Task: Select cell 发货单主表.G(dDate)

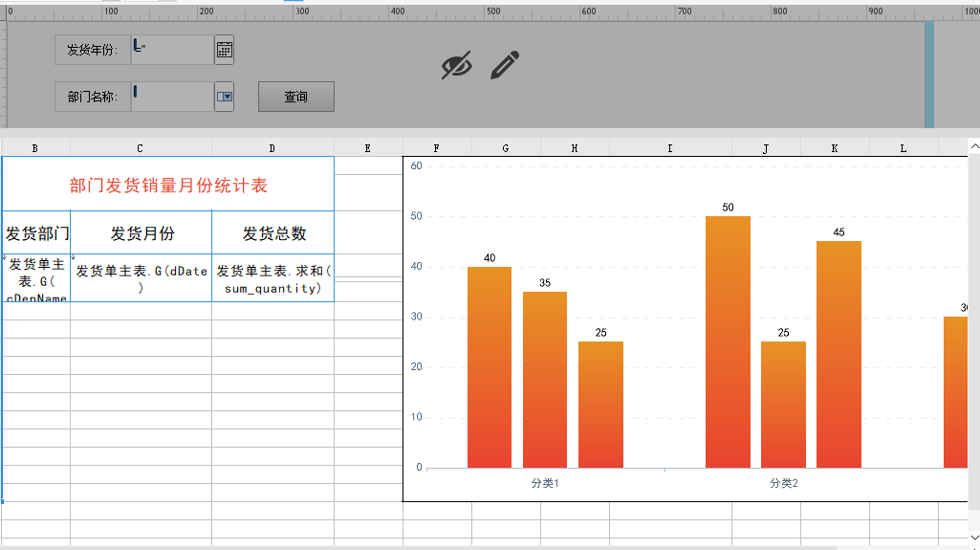Action: pos(142,278)
